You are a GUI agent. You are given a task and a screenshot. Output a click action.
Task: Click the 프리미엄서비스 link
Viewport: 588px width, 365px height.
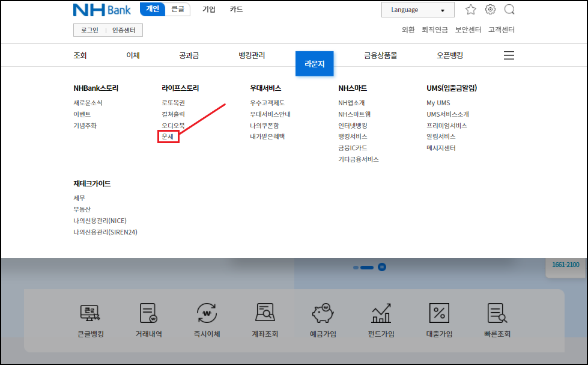pos(447,126)
